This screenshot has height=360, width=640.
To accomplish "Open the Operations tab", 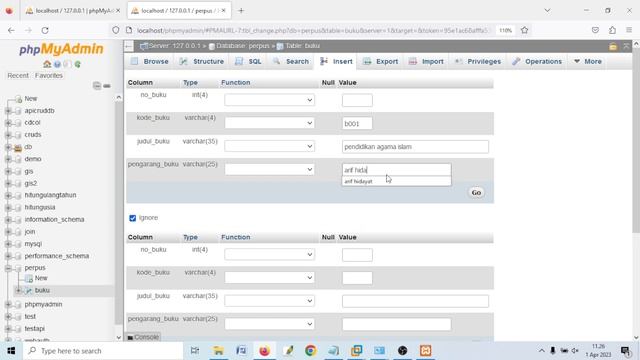I will [537, 62].
